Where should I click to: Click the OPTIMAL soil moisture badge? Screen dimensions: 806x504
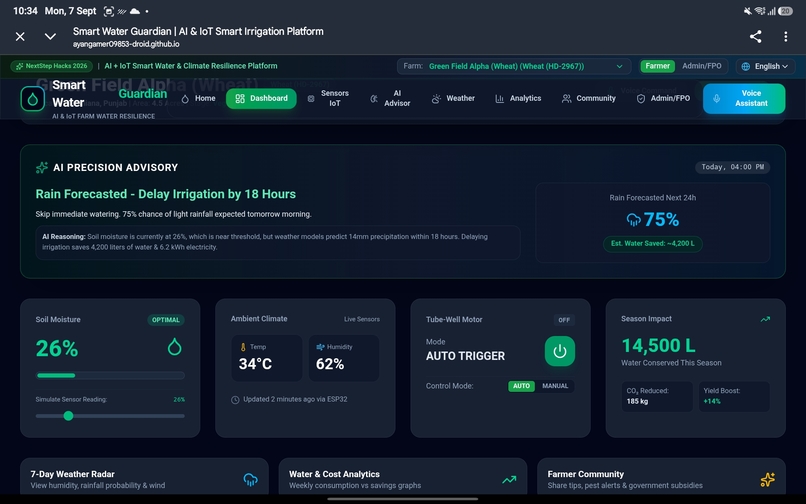[x=166, y=320]
